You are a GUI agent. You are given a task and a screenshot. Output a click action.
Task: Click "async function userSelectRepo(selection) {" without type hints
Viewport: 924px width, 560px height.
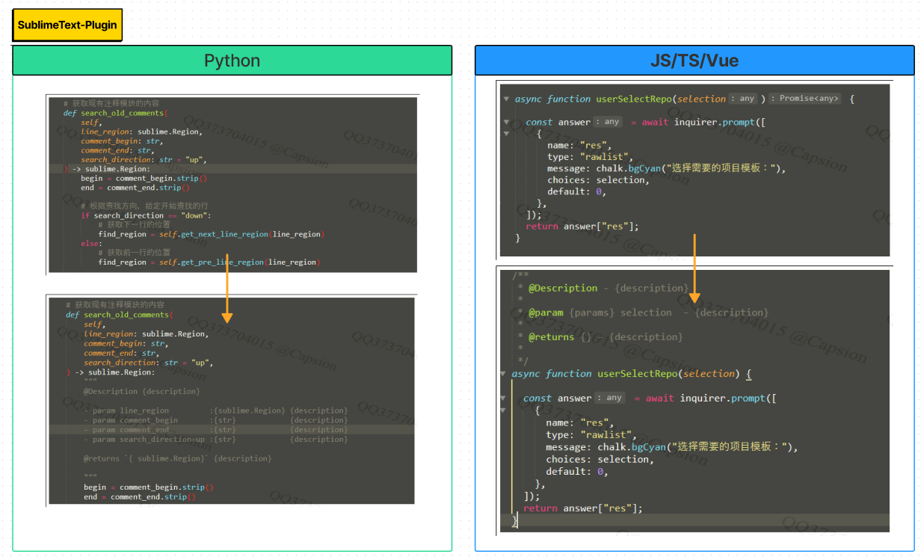click(x=632, y=374)
